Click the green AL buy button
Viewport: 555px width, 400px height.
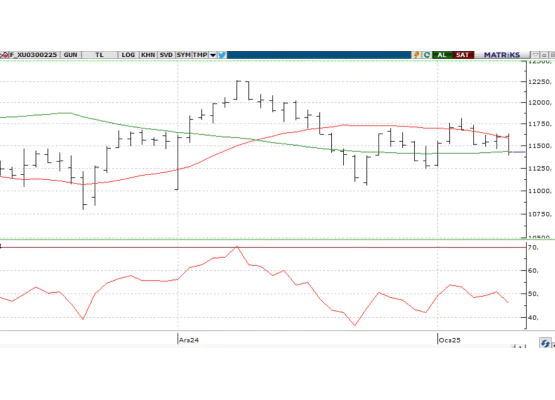442,55
